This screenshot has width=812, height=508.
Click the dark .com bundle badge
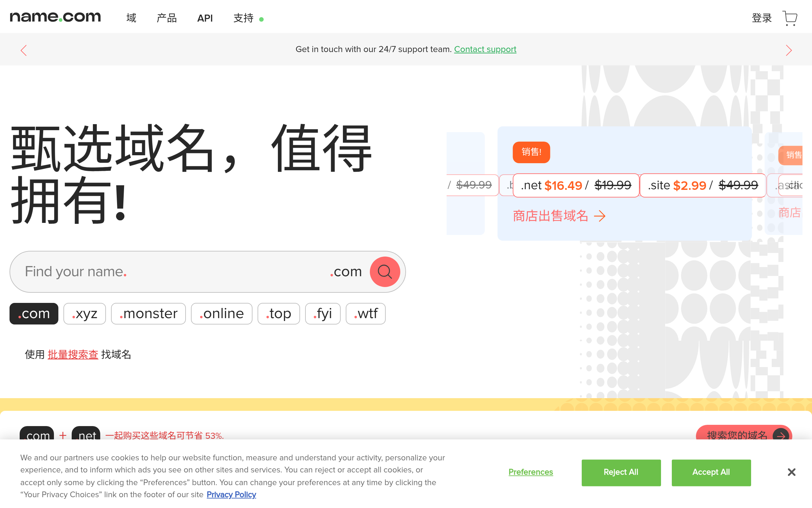coord(36,433)
